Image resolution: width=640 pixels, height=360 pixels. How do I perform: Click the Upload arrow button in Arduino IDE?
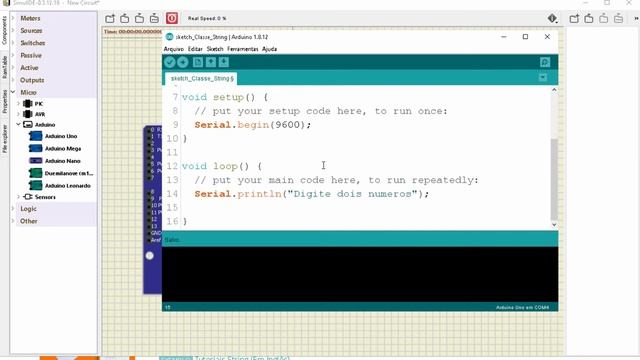pyautogui.click(x=183, y=62)
